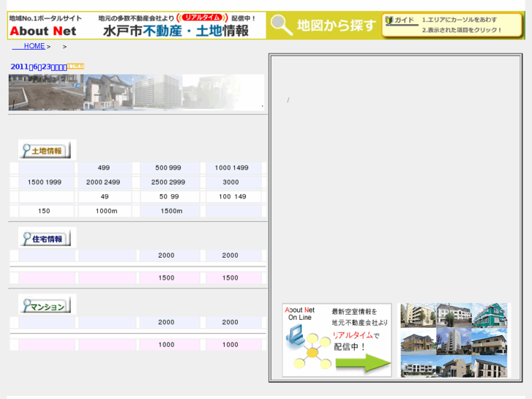Click the houses photo banner below the date
Viewport: 532px width, 399px height.
pyautogui.click(x=136, y=92)
